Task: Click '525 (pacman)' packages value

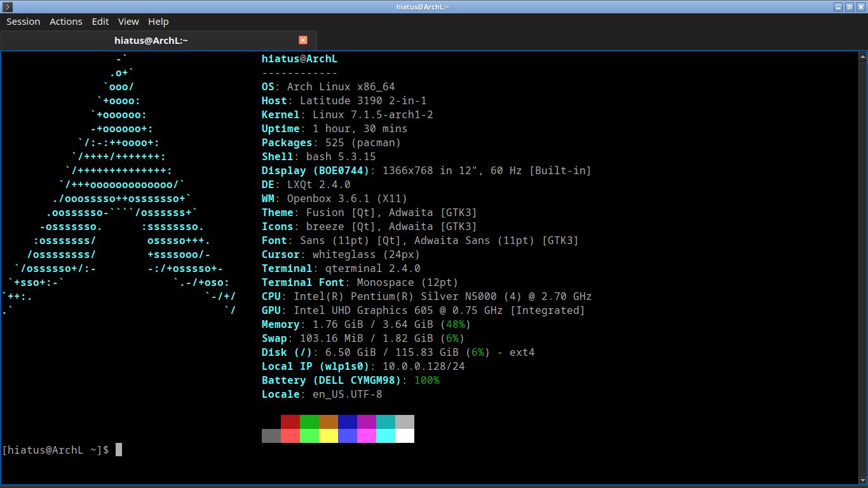Action: 363,143
